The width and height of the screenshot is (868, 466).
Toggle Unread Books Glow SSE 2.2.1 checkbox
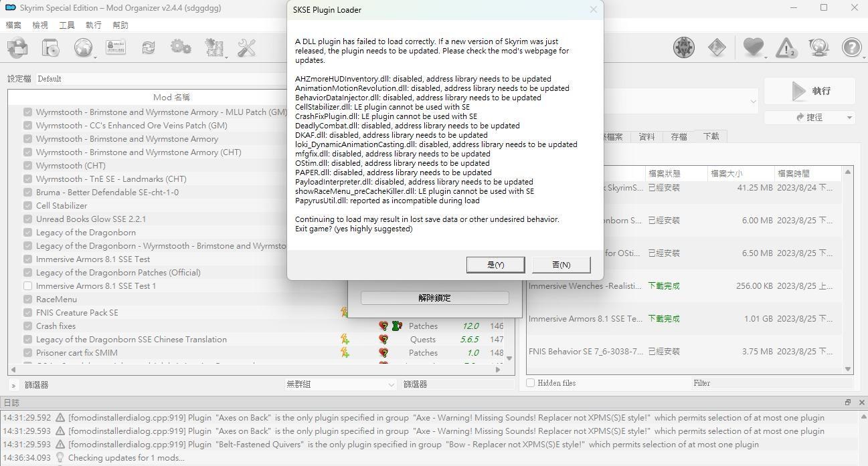coord(27,219)
